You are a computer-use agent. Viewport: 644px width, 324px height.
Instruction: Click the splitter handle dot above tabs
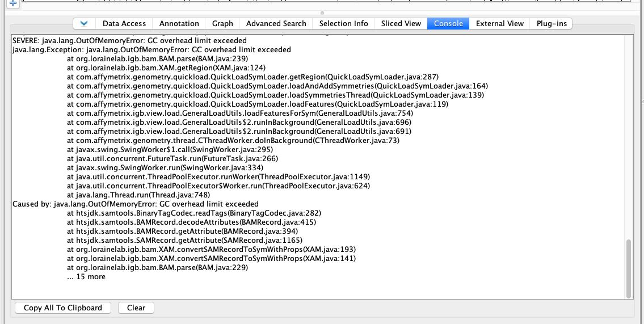click(322, 12)
